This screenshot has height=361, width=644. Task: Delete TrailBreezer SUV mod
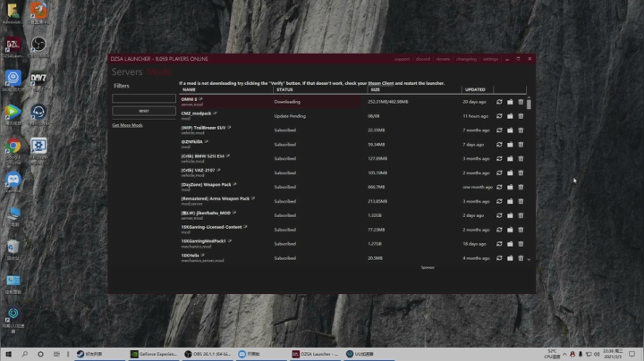tap(521, 130)
